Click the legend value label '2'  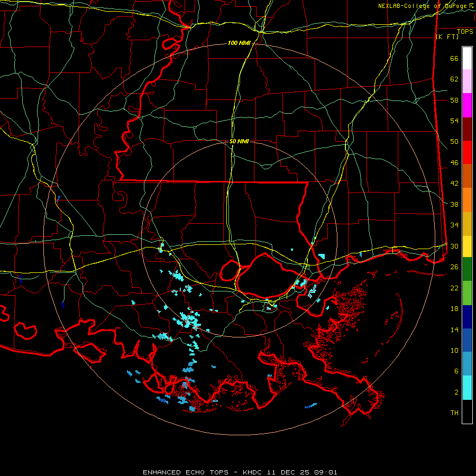456,392
